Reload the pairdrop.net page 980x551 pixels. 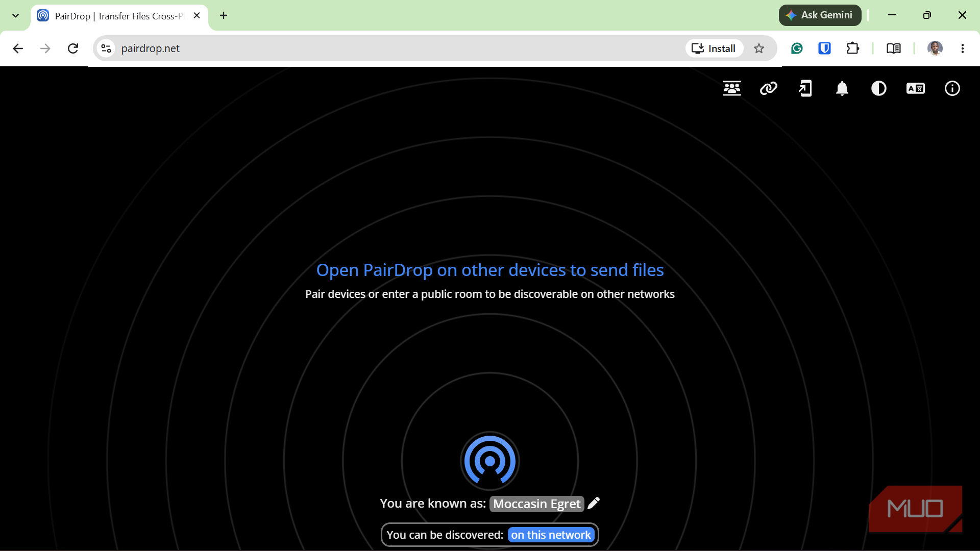point(73,48)
